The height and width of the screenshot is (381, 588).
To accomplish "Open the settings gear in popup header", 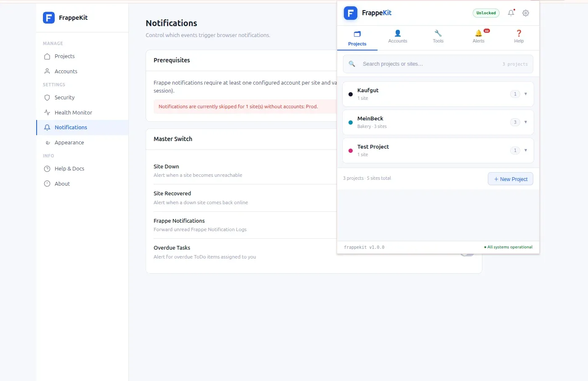I will point(526,13).
